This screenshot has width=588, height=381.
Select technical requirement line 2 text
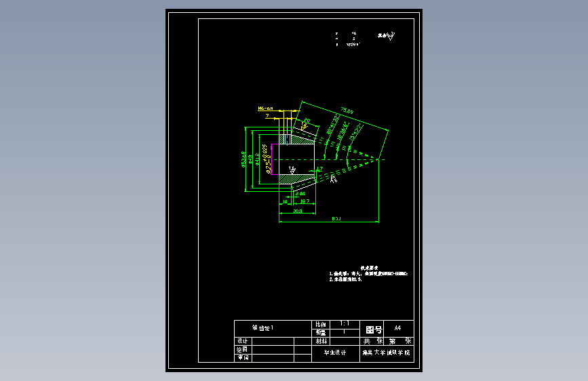pyautogui.click(x=345, y=279)
